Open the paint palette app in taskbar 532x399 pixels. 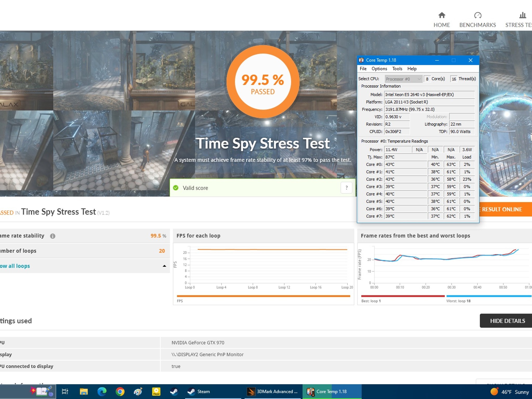coord(138,391)
